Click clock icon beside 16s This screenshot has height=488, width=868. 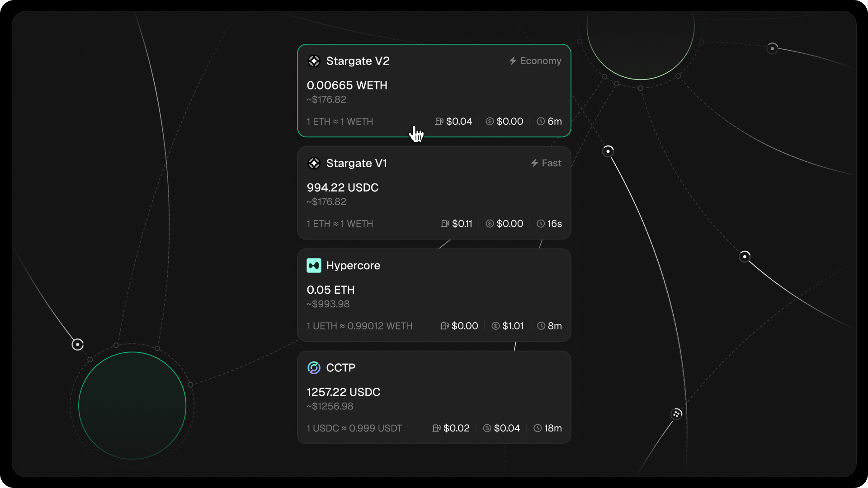click(x=541, y=224)
